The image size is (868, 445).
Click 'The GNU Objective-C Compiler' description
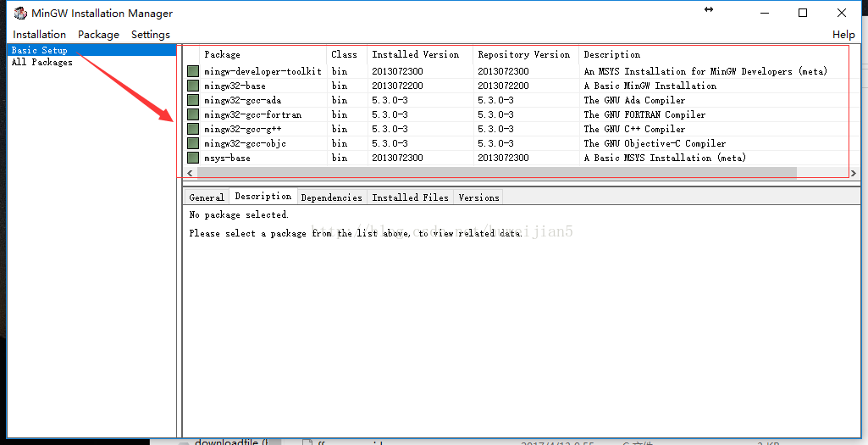tap(655, 143)
